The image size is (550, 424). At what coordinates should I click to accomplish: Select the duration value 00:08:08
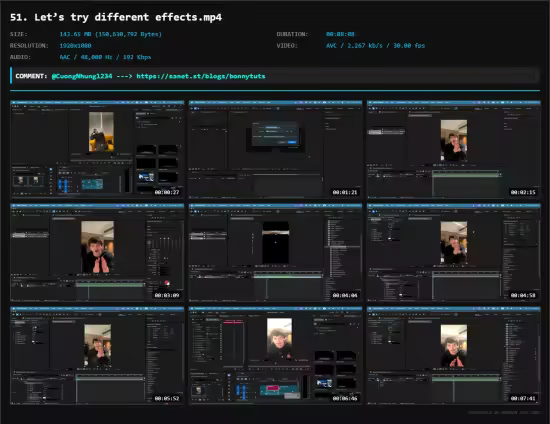(x=340, y=34)
